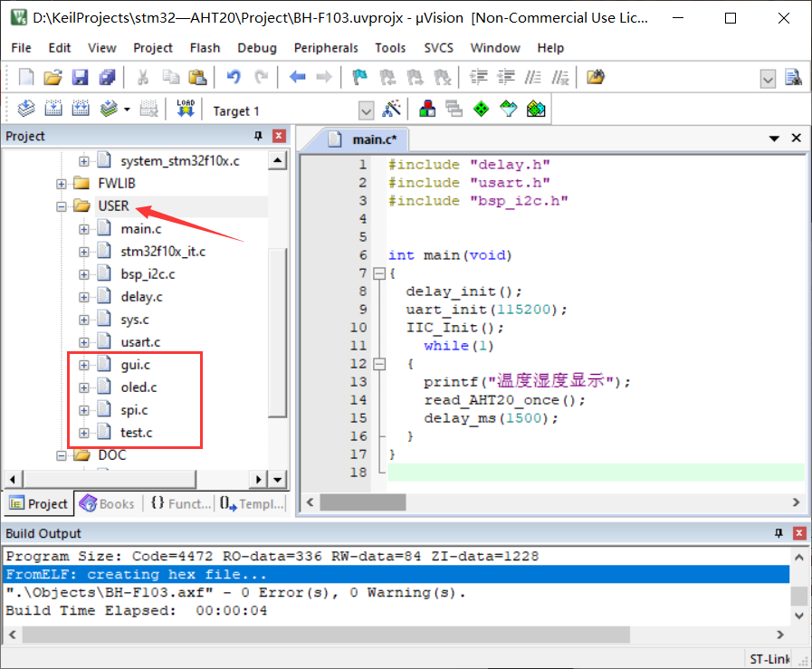812x669 pixels.
Task: Open the Project menu
Action: point(153,48)
